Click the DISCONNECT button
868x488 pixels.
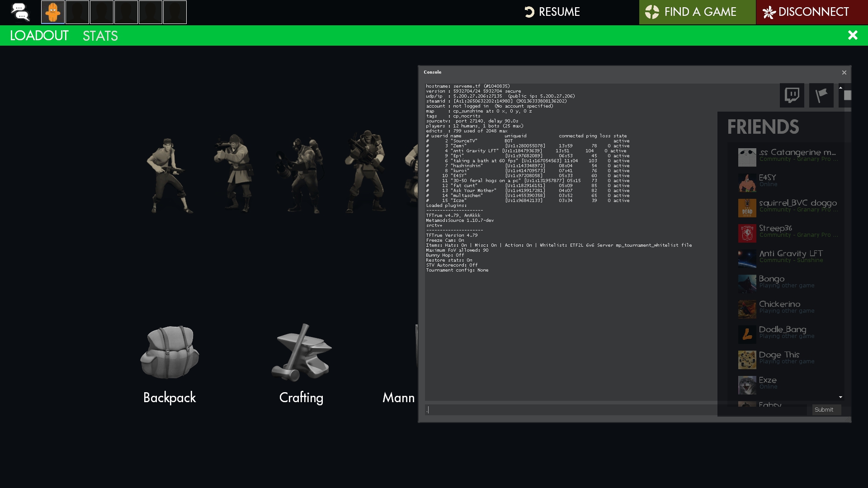pyautogui.click(x=812, y=12)
